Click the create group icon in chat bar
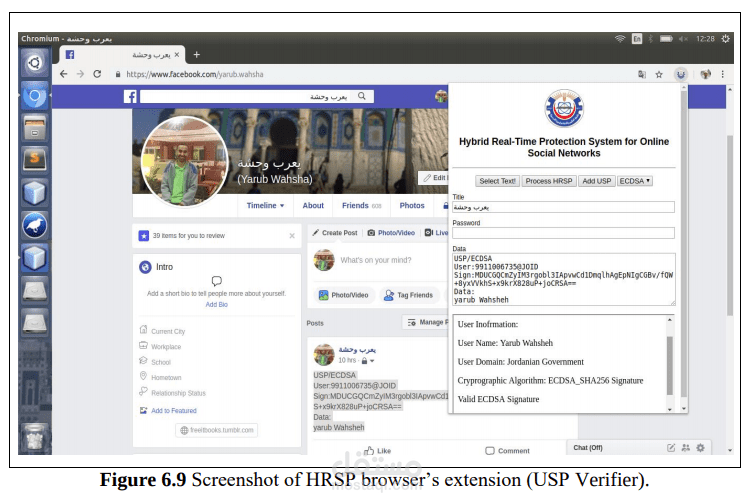Screen dimensions: 754x503 pyautogui.click(x=686, y=448)
